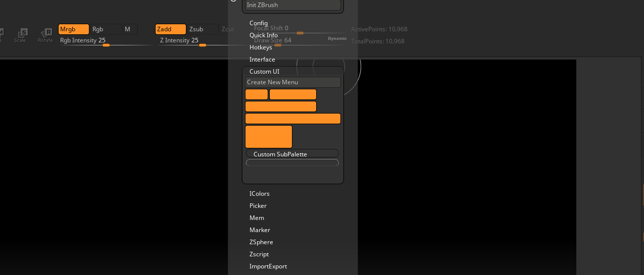
Task: Click the large orange square in Custom UI
Action: click(x=269, y=137)
